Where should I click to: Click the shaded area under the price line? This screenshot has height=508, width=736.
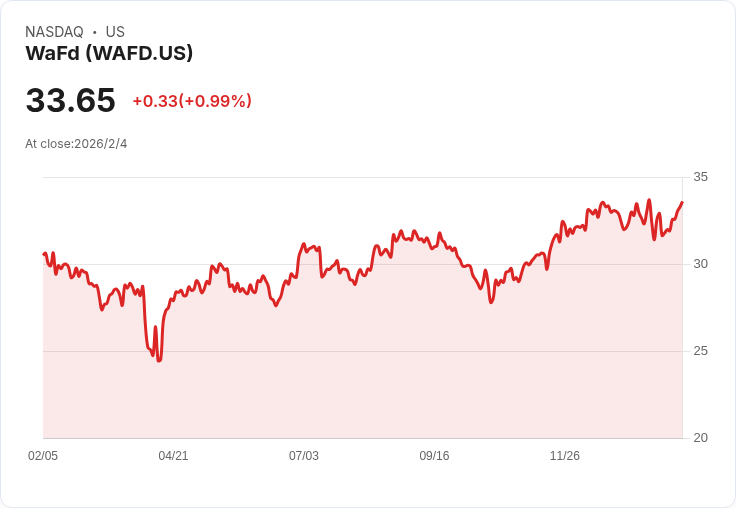point(360,370)
